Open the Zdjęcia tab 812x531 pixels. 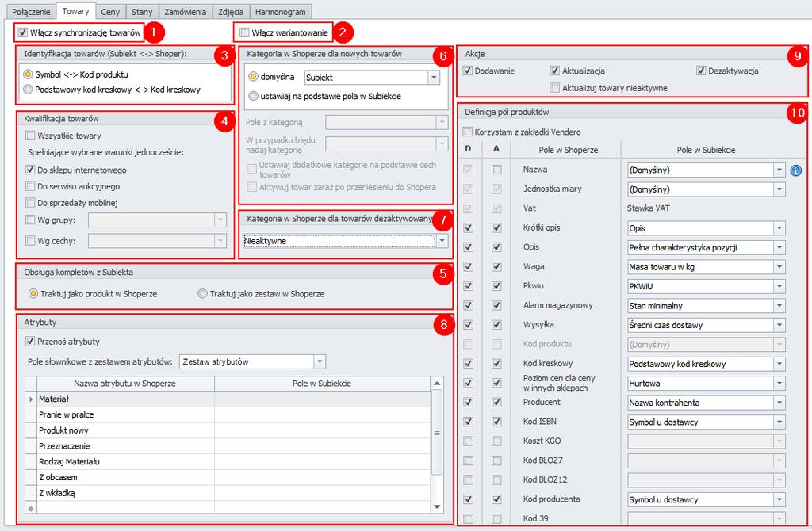231,11
